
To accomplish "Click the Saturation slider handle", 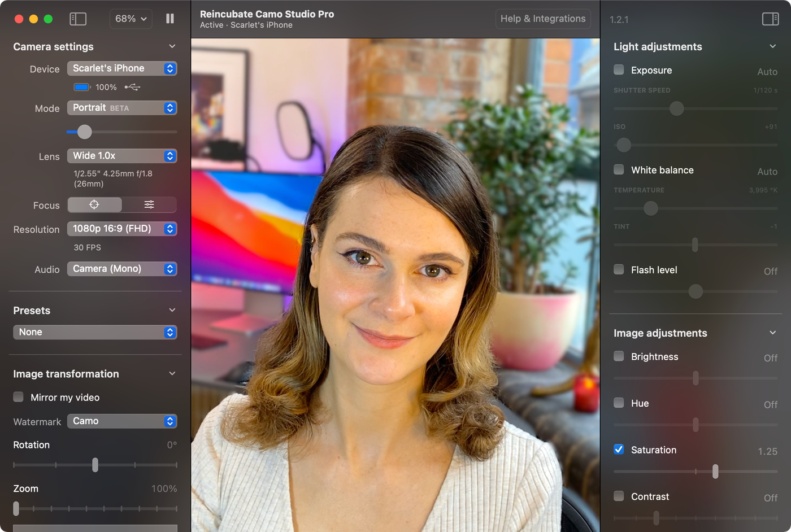I will click(x=715, y=471).
